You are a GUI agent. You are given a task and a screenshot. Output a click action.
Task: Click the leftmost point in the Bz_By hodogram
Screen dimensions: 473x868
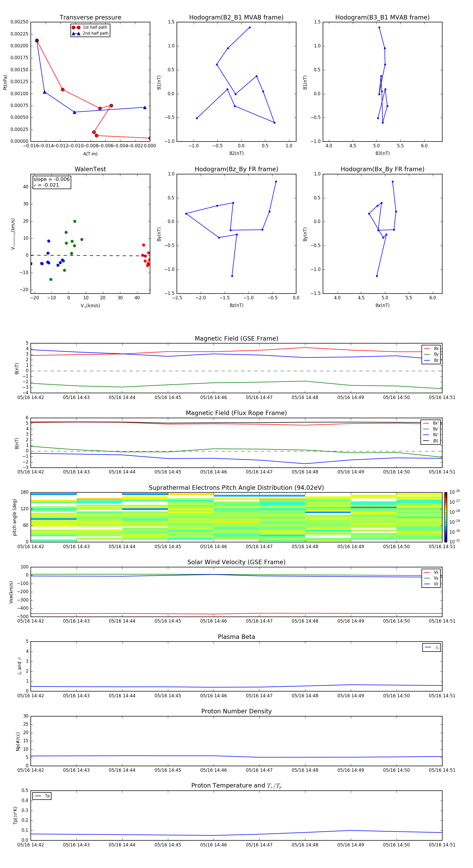[186, 214]
